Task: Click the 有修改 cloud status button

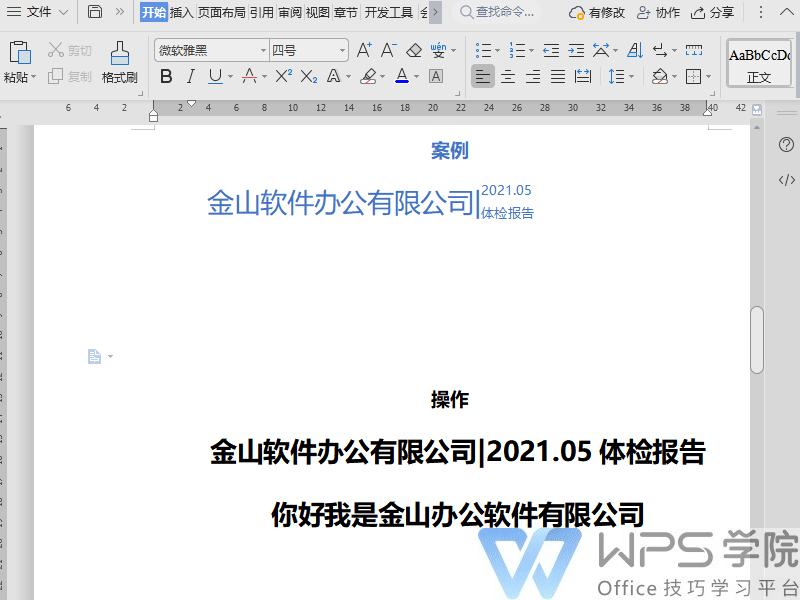Action: [596, 12]
